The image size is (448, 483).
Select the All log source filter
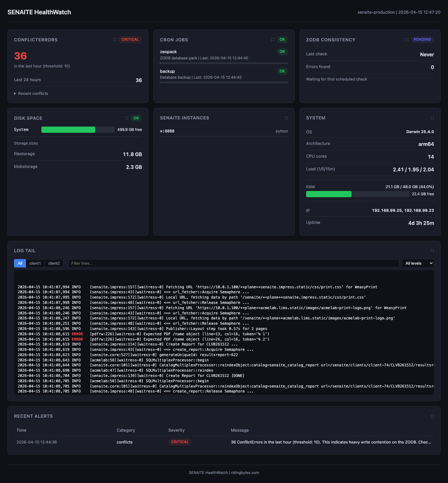click(20, 263)
